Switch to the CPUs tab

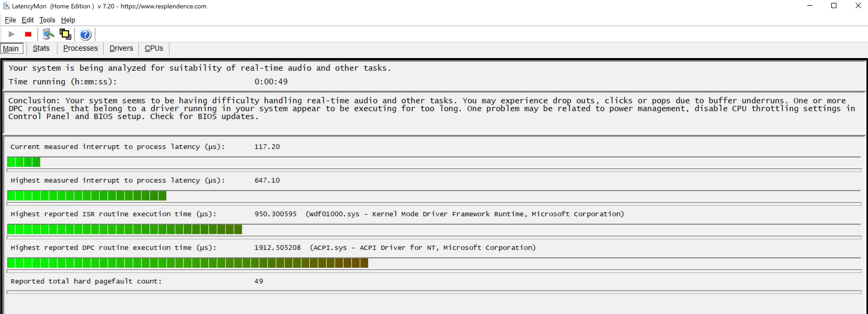tap(154, 48)
